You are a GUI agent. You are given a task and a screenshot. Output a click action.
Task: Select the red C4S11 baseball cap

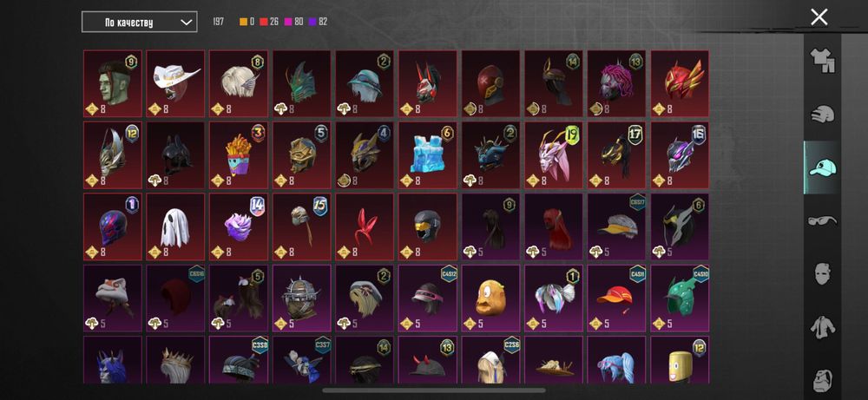coord(616,298)
